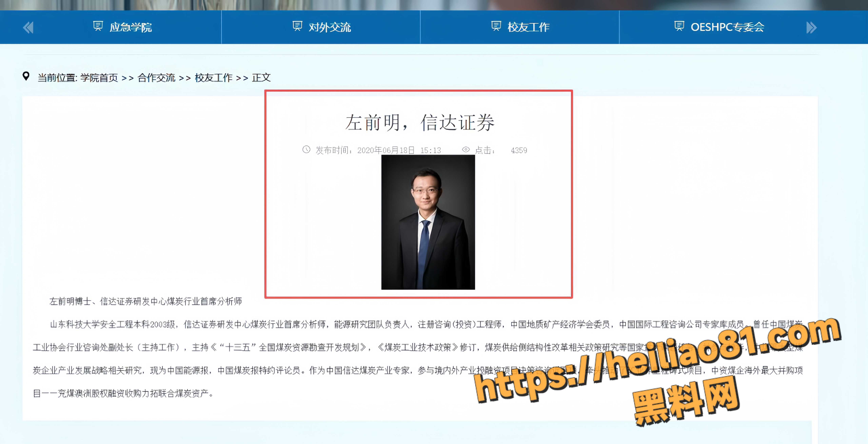Image resolution: width=868 pixels, height=444 pixels.
Task: Click the text 目——兖煤澳洲股权融资收购力拓联合煤炭资产
Action: click(x=123, y=393)
